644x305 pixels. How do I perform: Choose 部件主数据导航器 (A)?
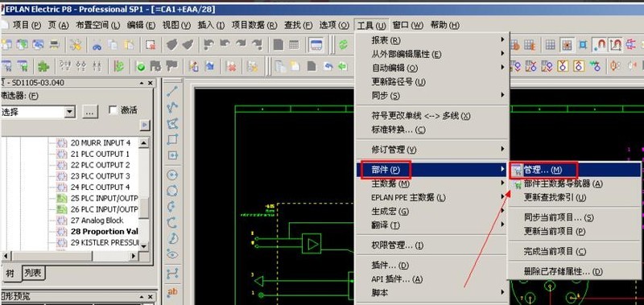tap(575, 183)
